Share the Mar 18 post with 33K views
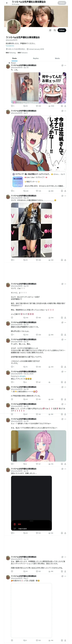The width and height of the screenshot is (72, 644). pos(65,260)
